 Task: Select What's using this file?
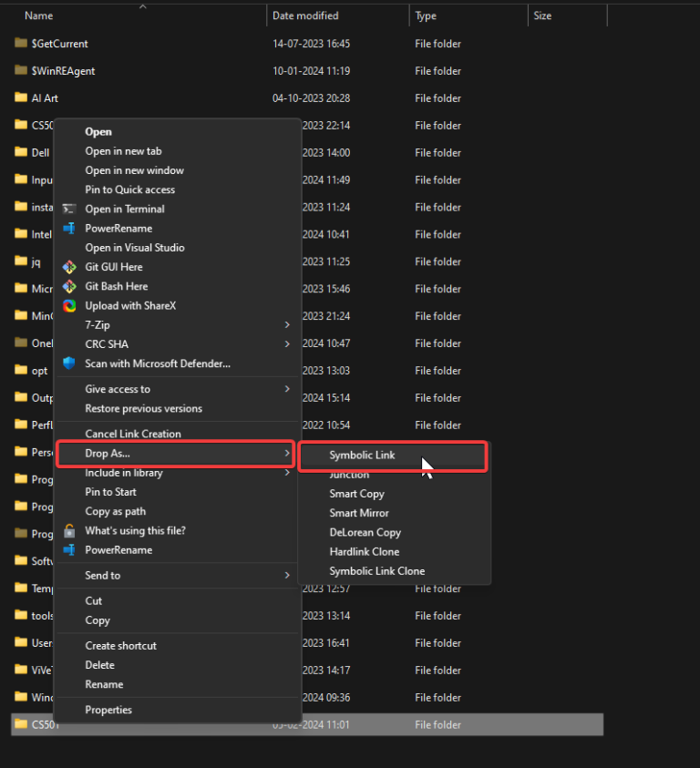tap(135, 530)
